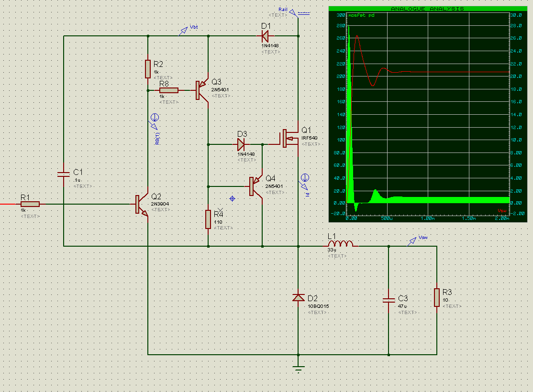The width and height of the screenshot is (533, 392).
Task: Click the 1N4148 value under D1
Action: [270, 45]
